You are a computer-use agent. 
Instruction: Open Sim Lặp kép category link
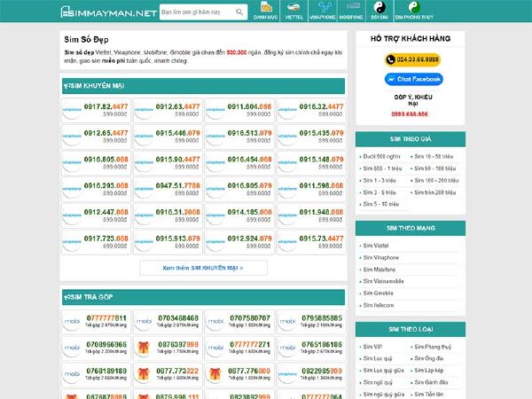pyautogui.click(x=429, y=371)
